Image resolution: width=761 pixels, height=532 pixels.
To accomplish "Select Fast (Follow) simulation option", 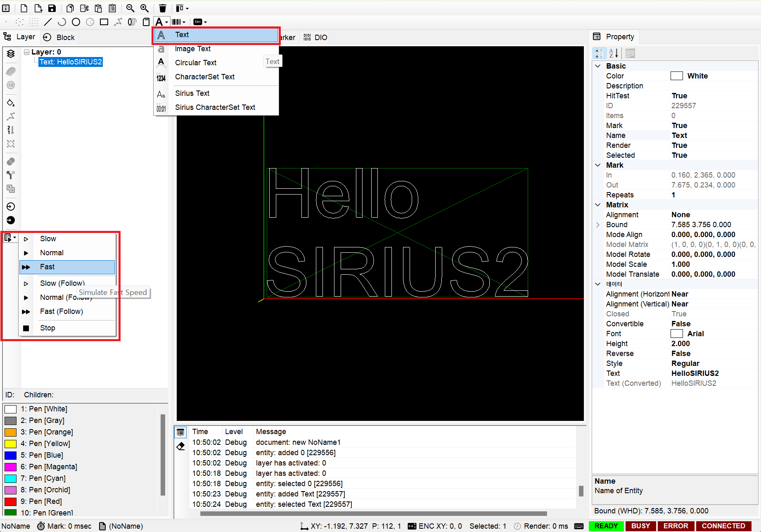I will pyautogui.click(x=67, y=311).
